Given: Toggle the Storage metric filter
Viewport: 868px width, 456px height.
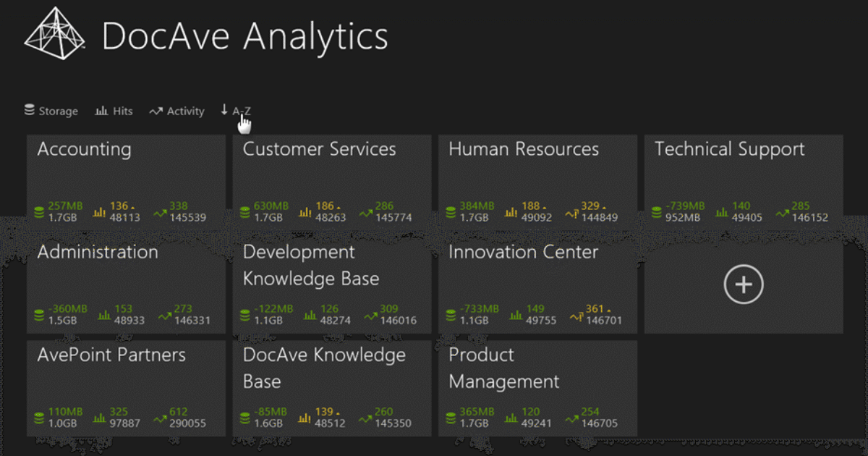Looking at the screenshot, I should point(51,111).
